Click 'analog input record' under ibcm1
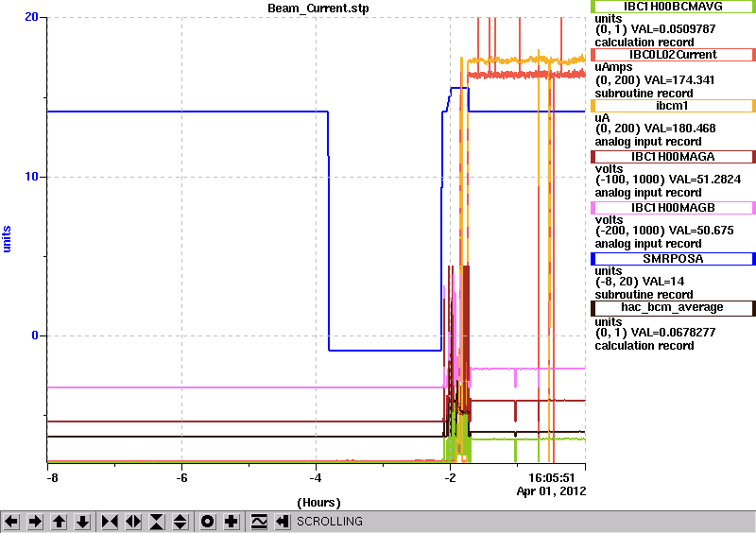 [x=648, y=142]
